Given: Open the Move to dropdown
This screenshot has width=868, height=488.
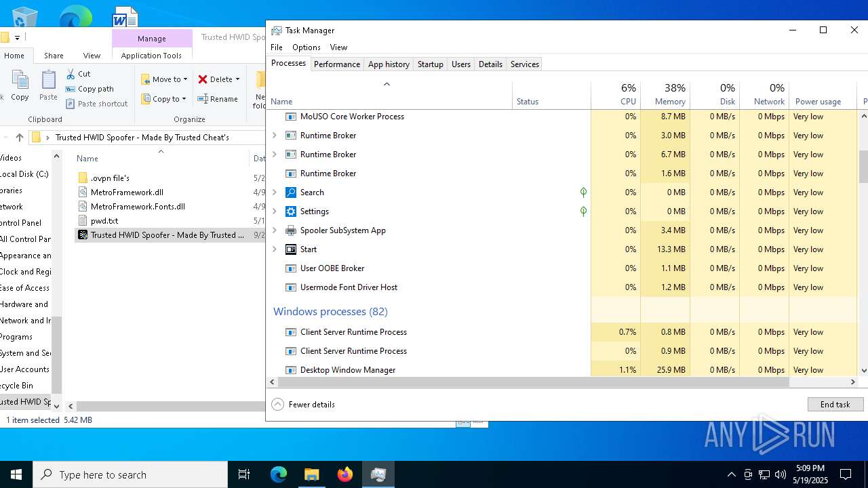Looking at the screenshot, I should coord(164,79).
